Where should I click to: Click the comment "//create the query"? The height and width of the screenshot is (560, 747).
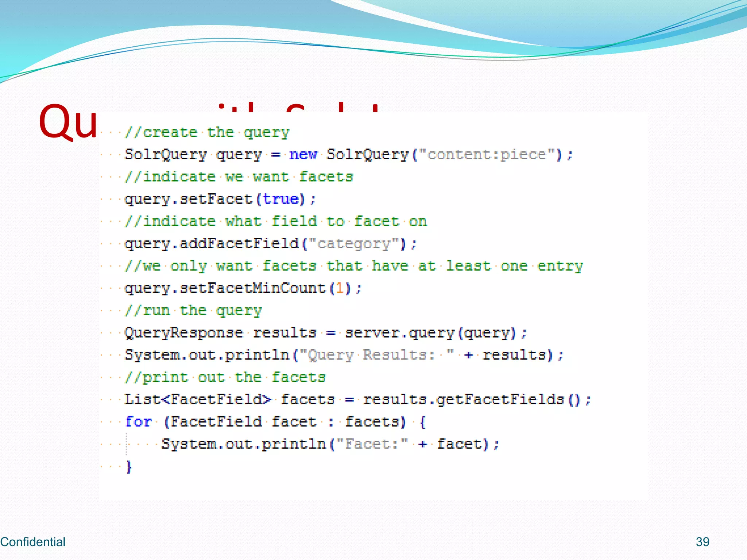[x=207, y=133]
